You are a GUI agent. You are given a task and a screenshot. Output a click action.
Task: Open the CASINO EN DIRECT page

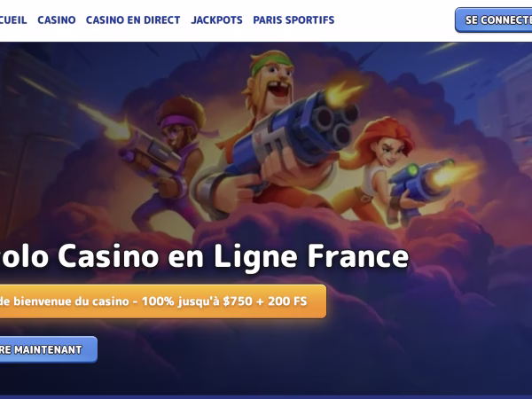tap(133, 20)
